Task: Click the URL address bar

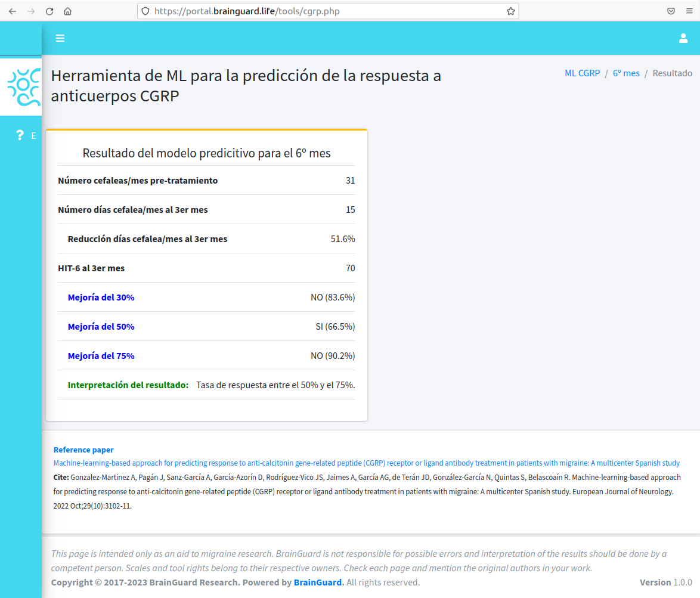Action: point(328,11)
